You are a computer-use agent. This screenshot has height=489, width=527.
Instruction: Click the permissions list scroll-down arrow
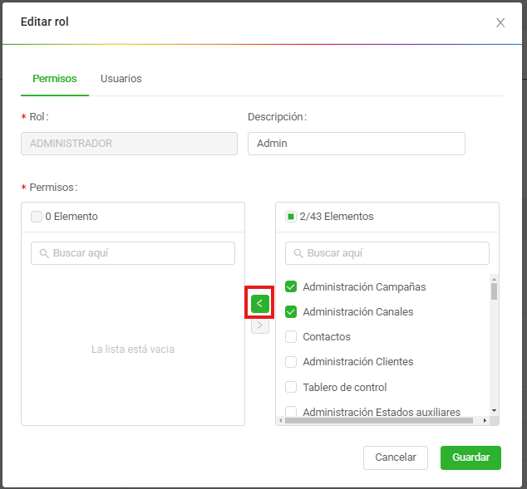(x=494, y=410)
